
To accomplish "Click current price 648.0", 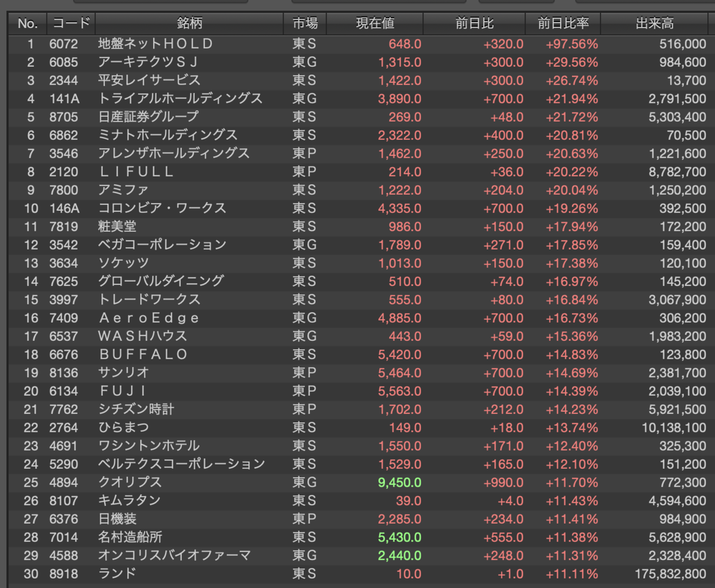I will click(405, 44).
